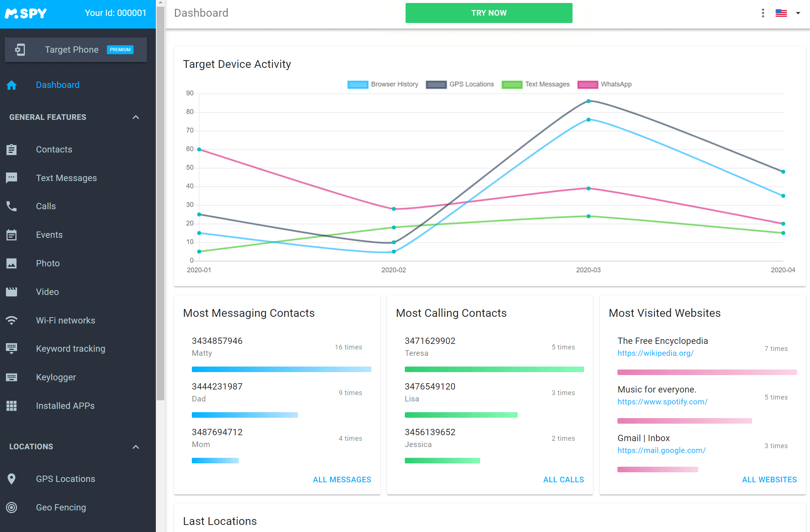Open the Keylogger panel
810x532 pixels.
(x=55, y=377)
